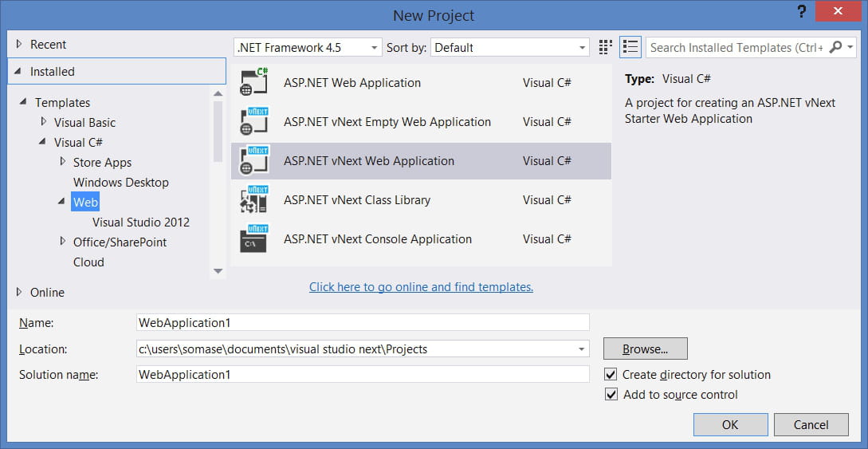Select Store Apps tree item
The image size is (868, 449).
coord(102,162)
